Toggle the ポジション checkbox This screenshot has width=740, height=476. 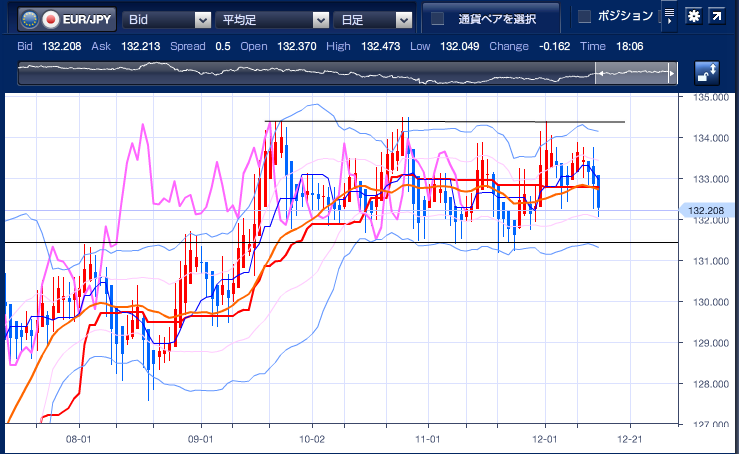click(x=584, y=17)
